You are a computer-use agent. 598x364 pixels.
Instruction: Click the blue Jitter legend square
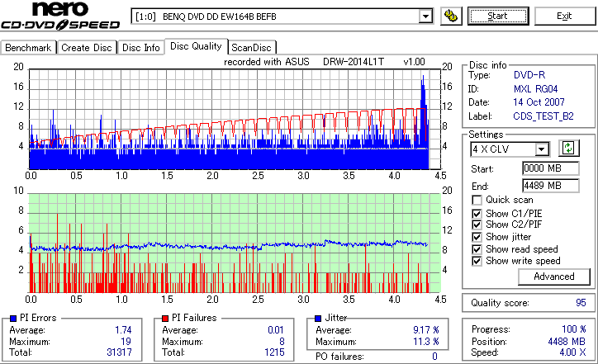coord(318,319)
